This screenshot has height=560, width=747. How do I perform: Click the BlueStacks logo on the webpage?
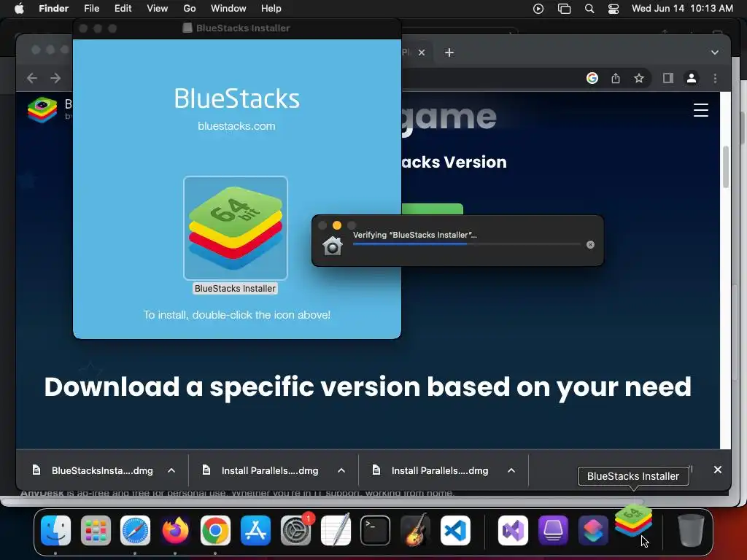click(42, 109)
